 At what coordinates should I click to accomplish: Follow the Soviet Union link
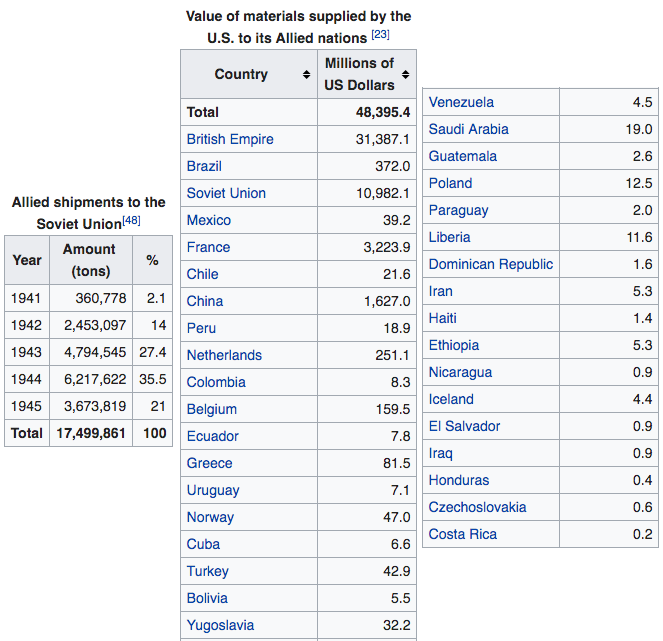click(x=226, y=193)
